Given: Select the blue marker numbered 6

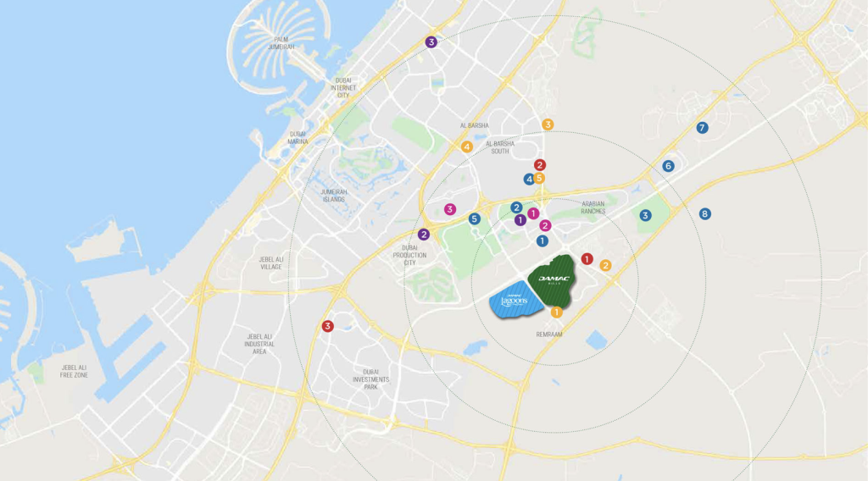Looking at the screenshot, I should point(668,166).
